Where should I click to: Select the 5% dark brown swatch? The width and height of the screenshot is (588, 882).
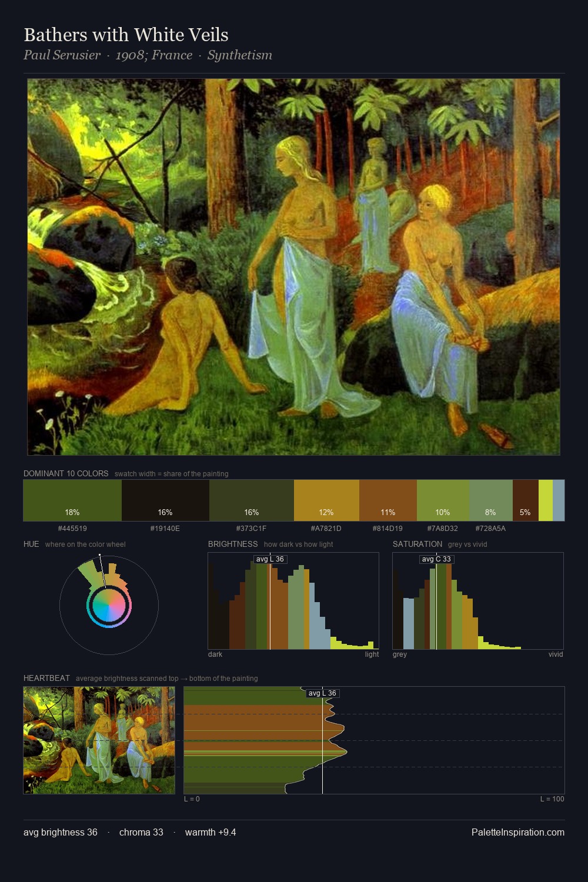pos(526,500)
